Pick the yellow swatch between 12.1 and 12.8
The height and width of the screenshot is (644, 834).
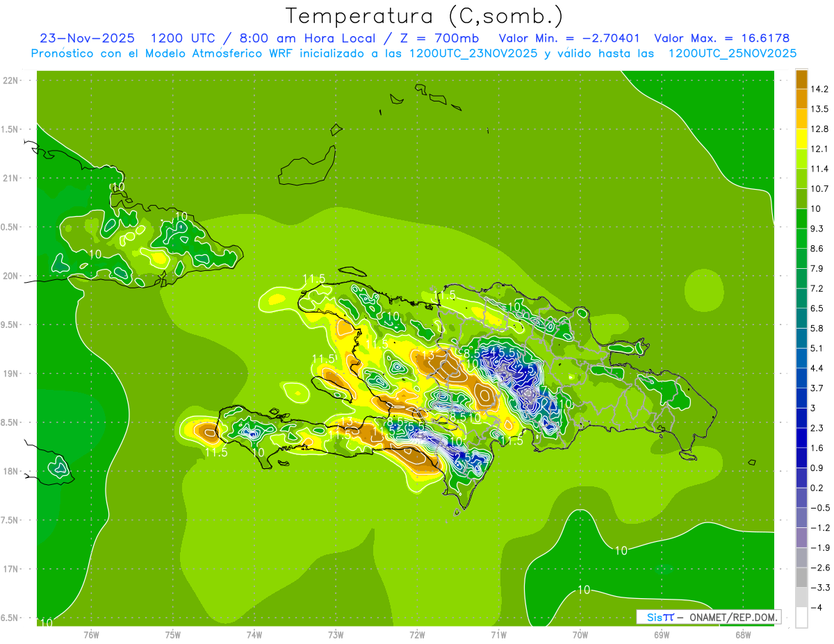coord(801,139)
